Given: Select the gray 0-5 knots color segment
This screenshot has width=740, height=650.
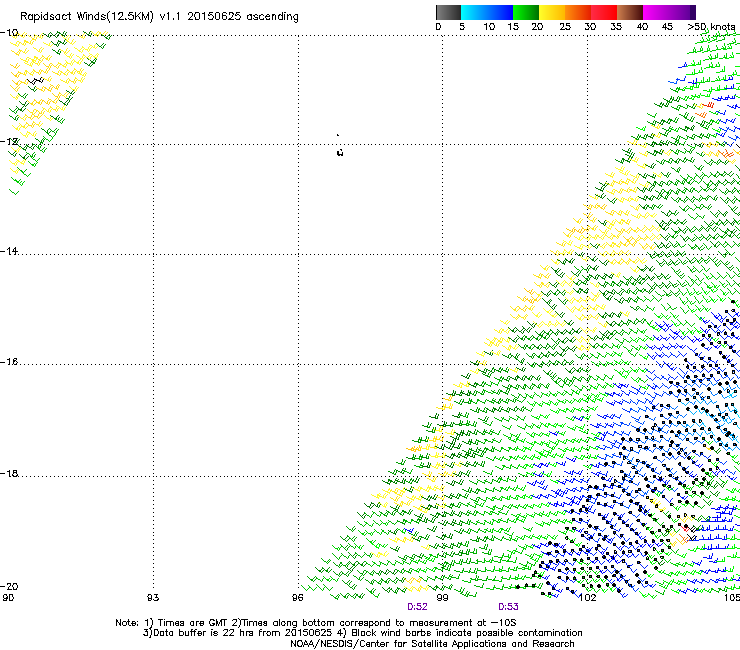Looking at the screenshot, I should click(448, 12).
